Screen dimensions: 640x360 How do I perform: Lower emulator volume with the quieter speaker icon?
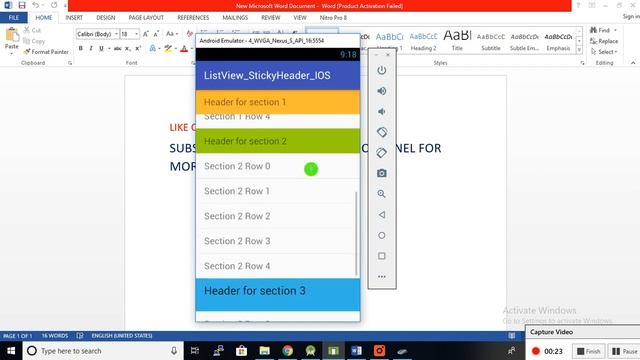pos(382,111)
